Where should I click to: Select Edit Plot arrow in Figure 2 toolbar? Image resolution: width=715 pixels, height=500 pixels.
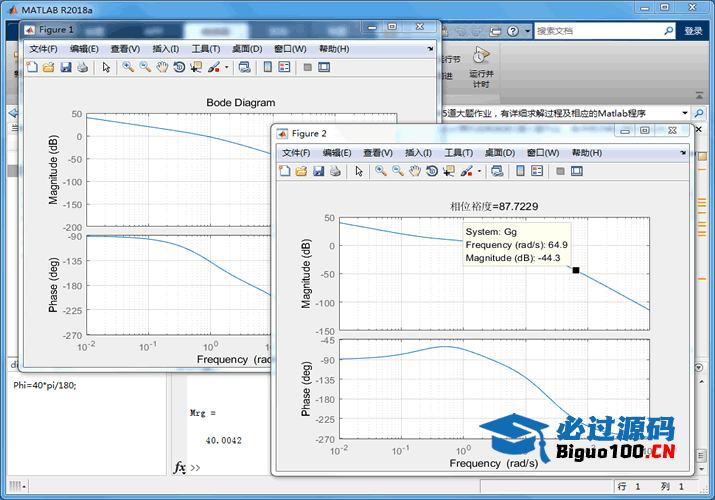[x=359, y=171]
